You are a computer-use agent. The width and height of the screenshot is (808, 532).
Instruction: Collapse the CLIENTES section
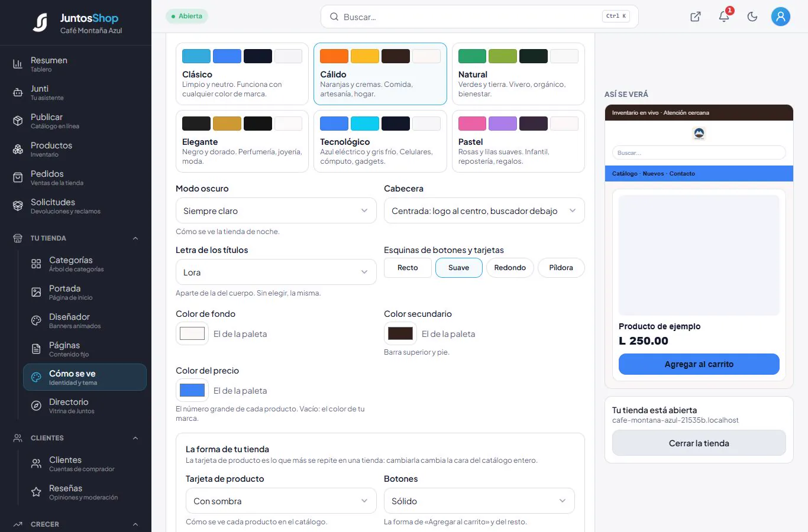(135, 438)
